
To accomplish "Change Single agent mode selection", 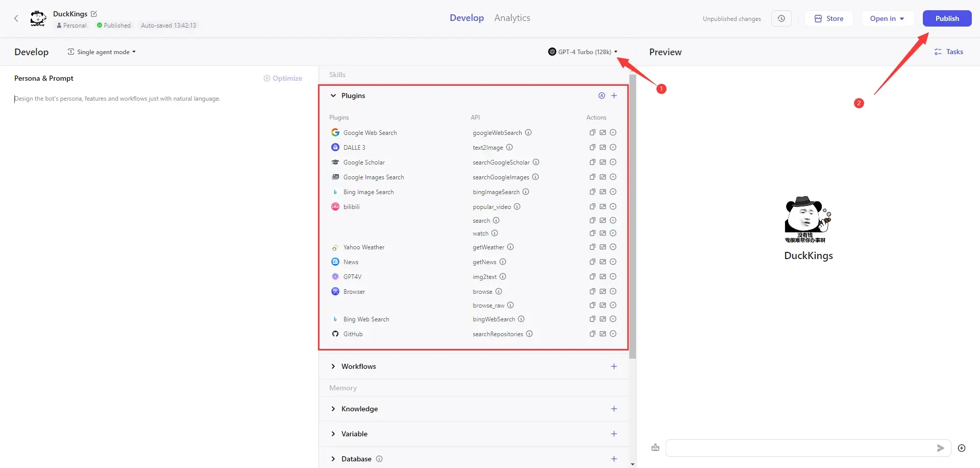I will pos(102,52).
